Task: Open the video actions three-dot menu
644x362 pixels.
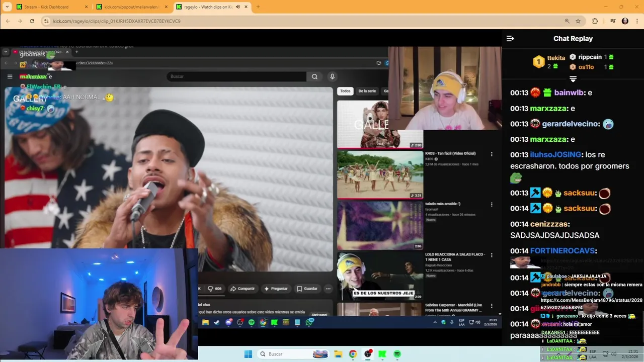Action: tap(328, 289)
